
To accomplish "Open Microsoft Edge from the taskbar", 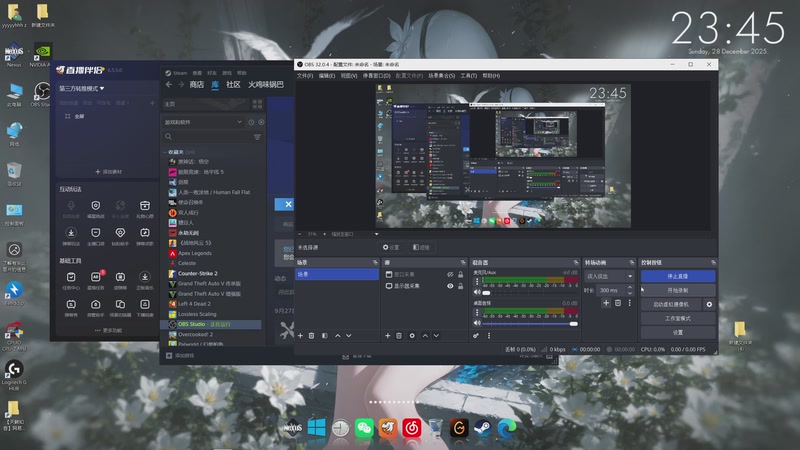I will (x=507, y=428).
